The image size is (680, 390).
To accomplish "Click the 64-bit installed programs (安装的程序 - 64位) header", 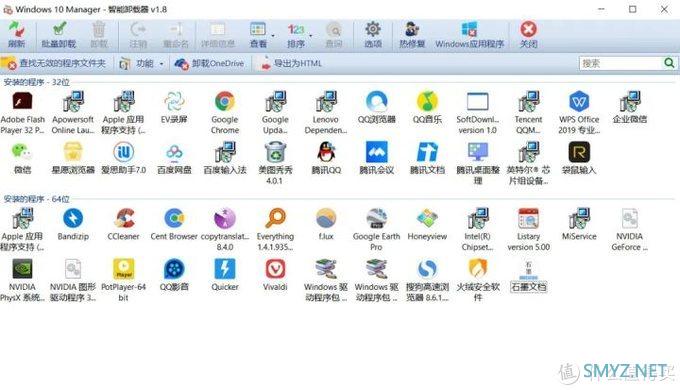I will click(x=36, y=199).
